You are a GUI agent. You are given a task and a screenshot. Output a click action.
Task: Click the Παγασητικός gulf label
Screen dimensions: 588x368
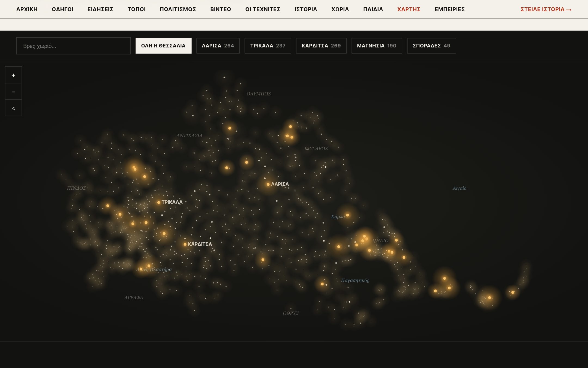coord(355,280)
